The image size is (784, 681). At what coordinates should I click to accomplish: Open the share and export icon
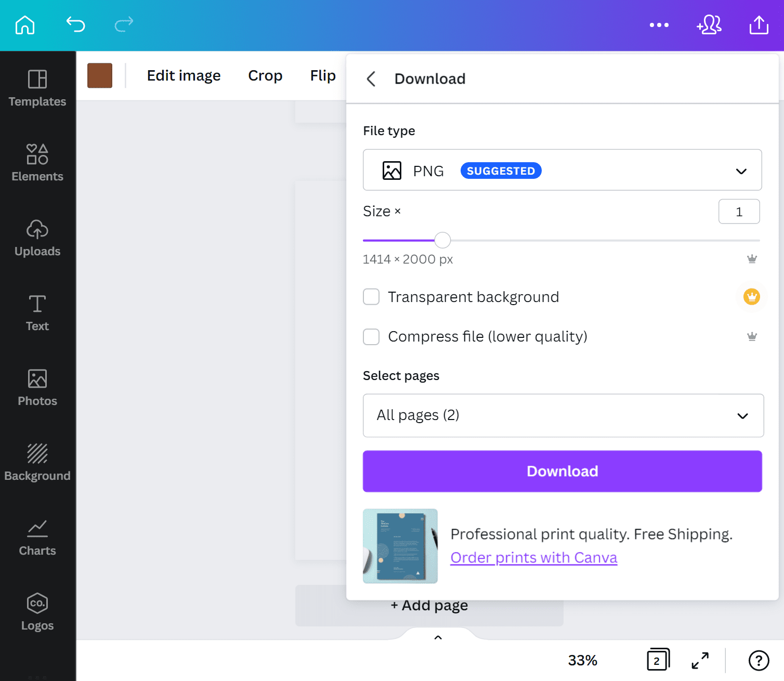point(759,25)
